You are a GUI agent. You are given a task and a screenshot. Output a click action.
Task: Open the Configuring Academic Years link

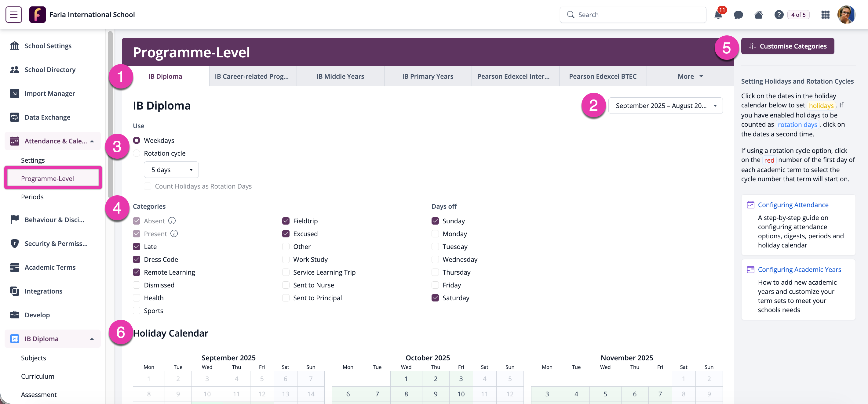pyautogui.click(x=799, y=269)
